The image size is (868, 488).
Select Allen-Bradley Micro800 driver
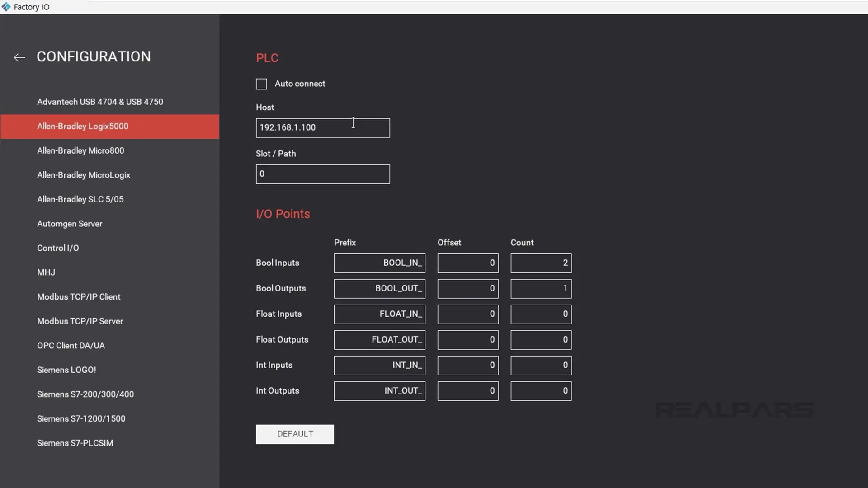click(x=110, y=151)
